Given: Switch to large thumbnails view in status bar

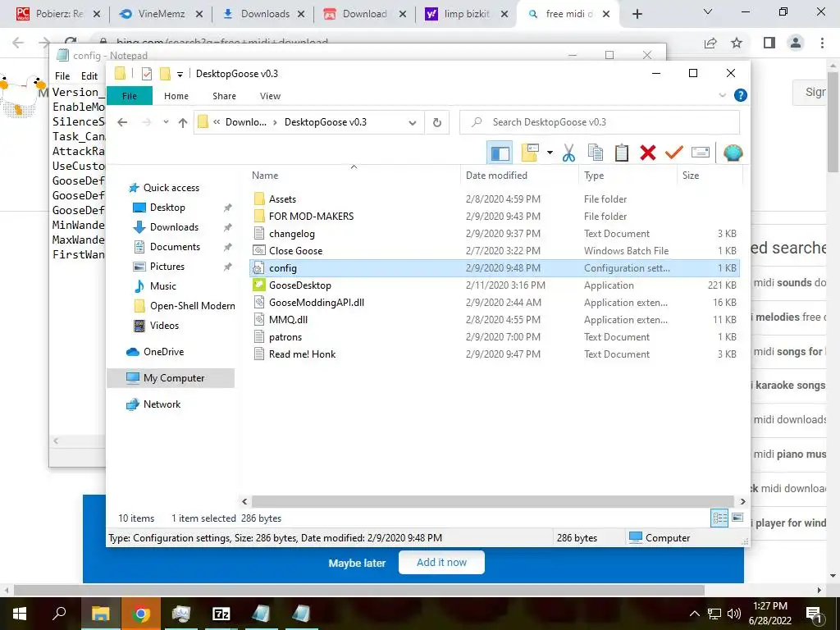Looking at the screenshot, I should click(x=737, y=518).
